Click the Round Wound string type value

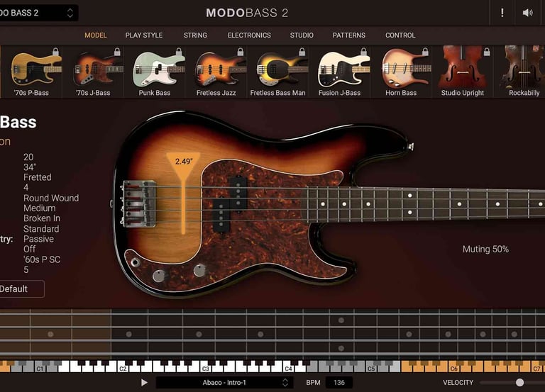coord(51,198)
